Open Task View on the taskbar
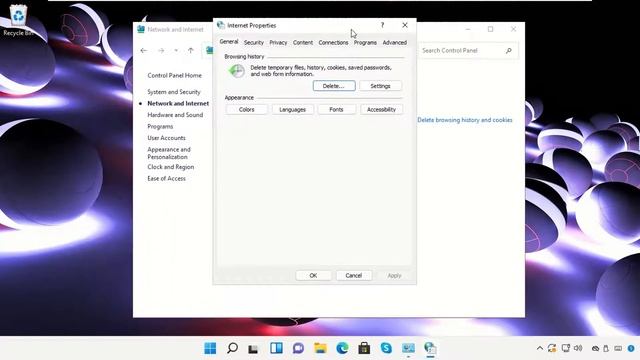640x360 pixels. pyautogui.click(x=253, y=349)
